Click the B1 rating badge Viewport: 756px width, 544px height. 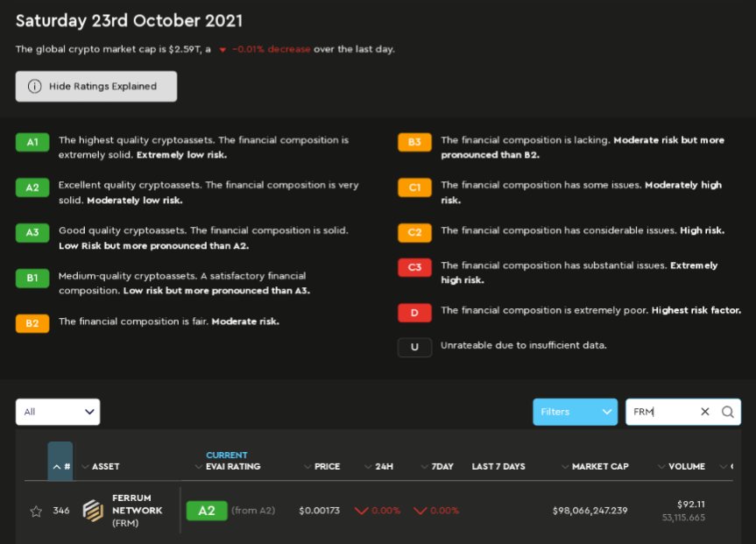pos(32,279)
